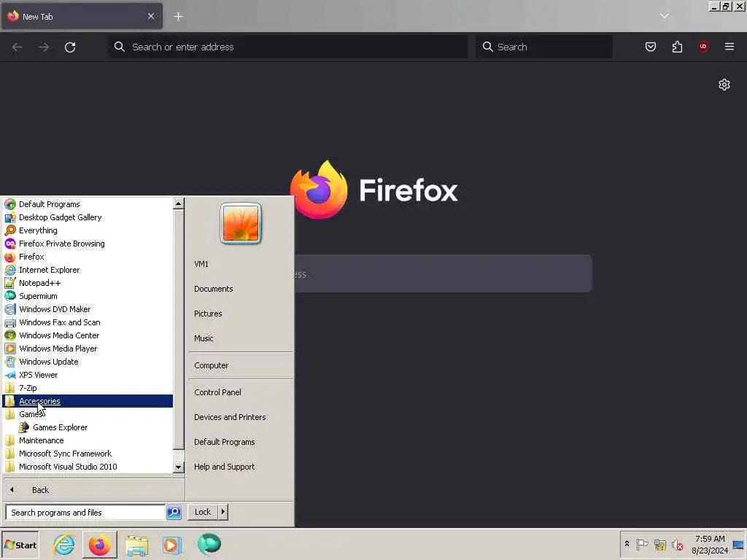Select the New Tab tab
Image resolution: width=747 pixels, height=560 pixels.
pos(82,17)
